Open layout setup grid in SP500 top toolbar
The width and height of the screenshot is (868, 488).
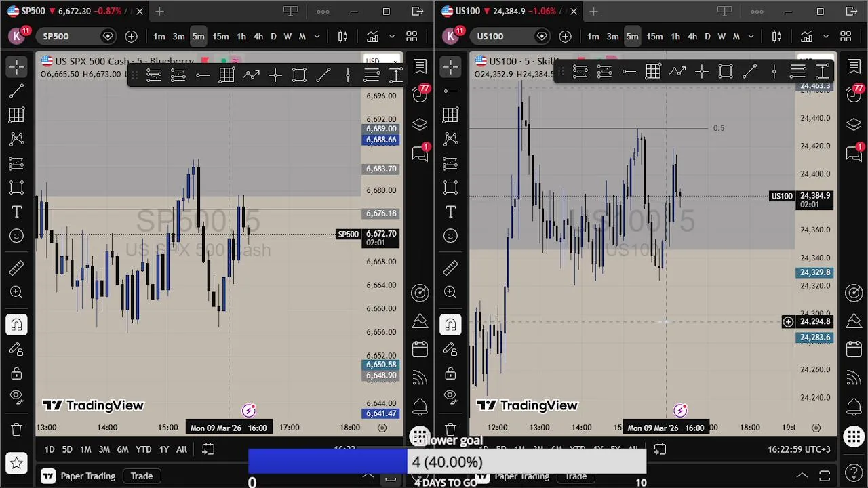(412, 37)
